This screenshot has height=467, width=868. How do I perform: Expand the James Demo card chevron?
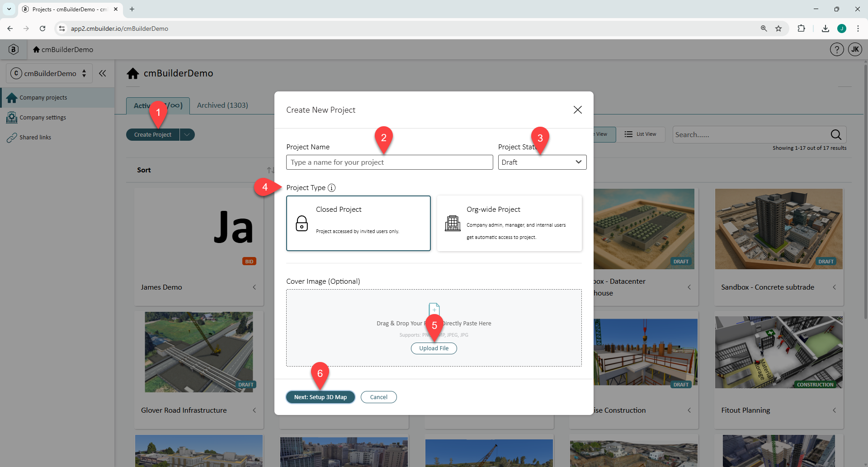click(x=255, y=287)
